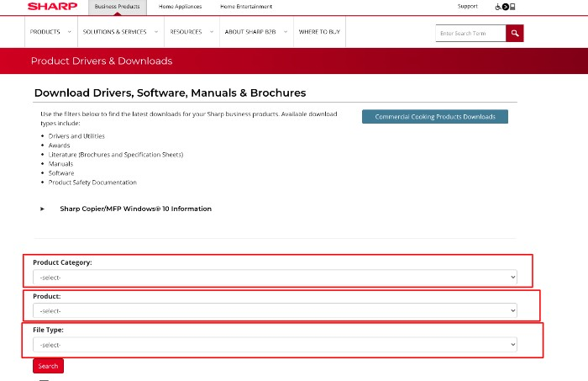
Task: Expand the About Sharp B2B menu
Action: (x=256, y=32)
